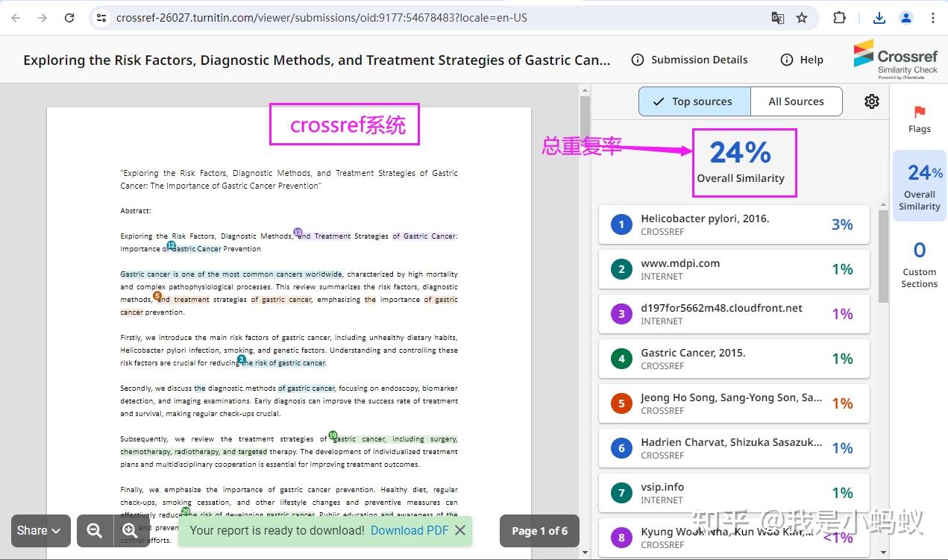Click teal number 7 source badge
Viewport: 948px width, 560px height.
621,493
